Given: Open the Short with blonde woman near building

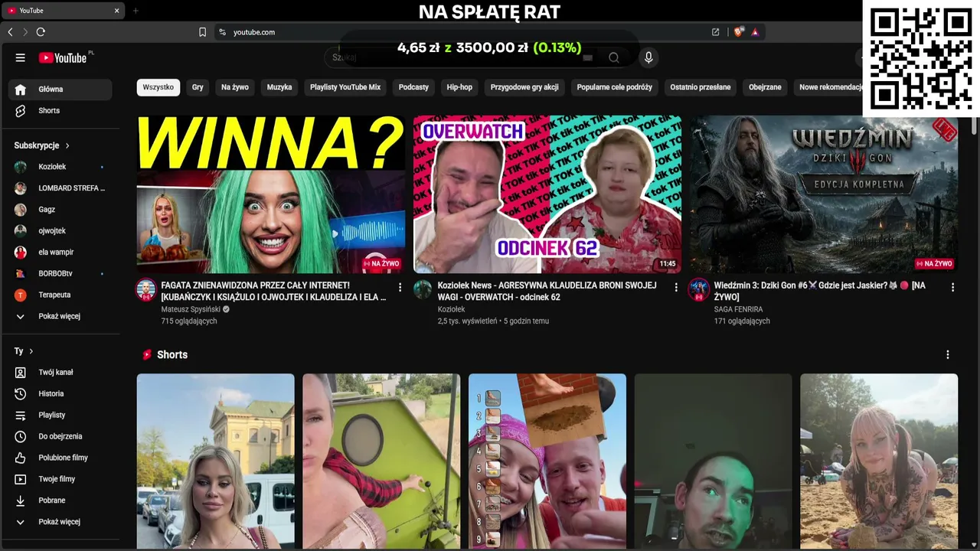Looking at the screenshot, I should (x=216, y=461).
